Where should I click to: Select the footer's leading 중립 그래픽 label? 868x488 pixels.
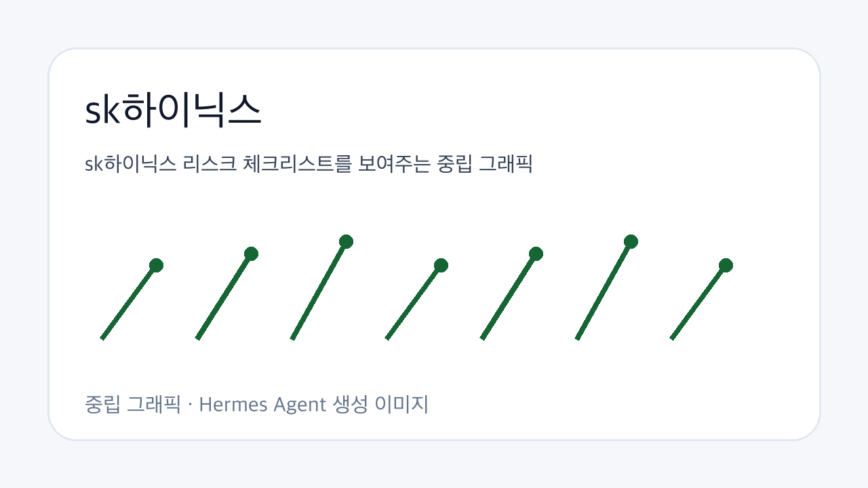pyautogui.click(x=132, y=405)
